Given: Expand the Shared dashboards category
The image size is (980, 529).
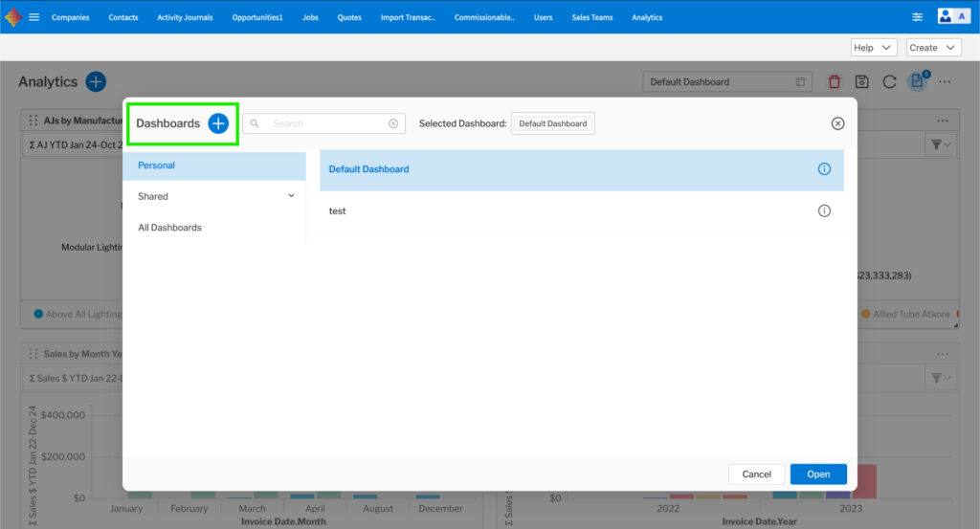Looking at the screenshot, I should (213, 196).
